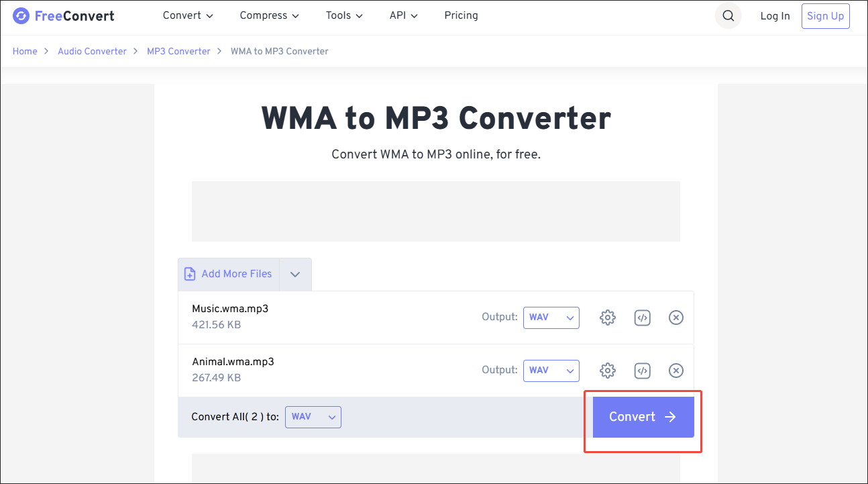Open the Convert menu
This screenshot has width=868, height=484.
click(187, 15)
